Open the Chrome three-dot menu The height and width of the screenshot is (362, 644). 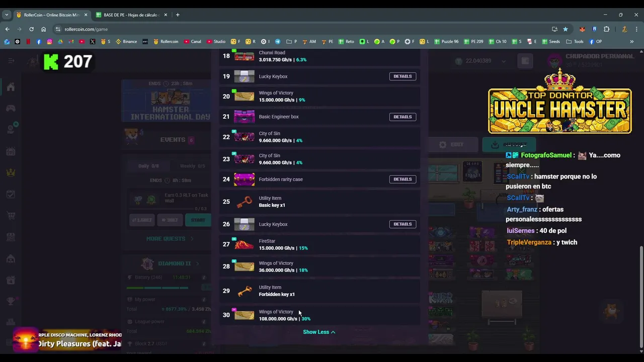pos(636,29)
